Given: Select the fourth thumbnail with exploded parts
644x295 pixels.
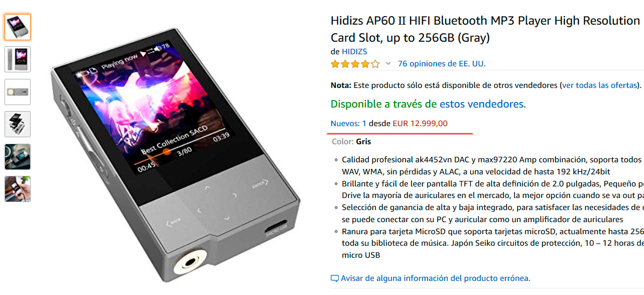Looking at the screenshot, I should 18,124.
